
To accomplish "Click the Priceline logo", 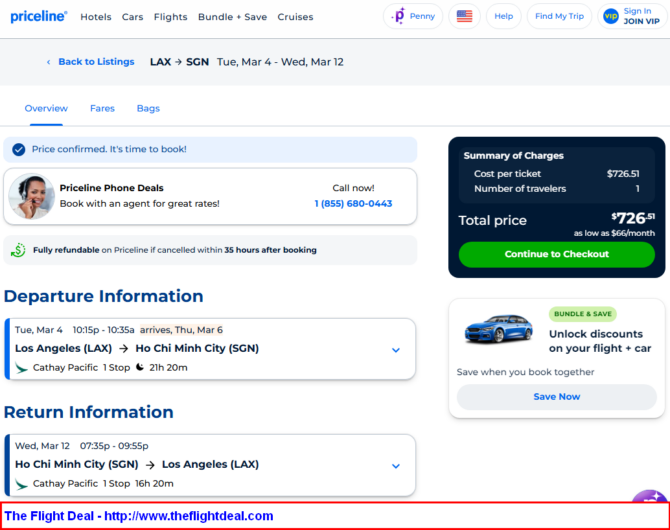I will point(38,16).
